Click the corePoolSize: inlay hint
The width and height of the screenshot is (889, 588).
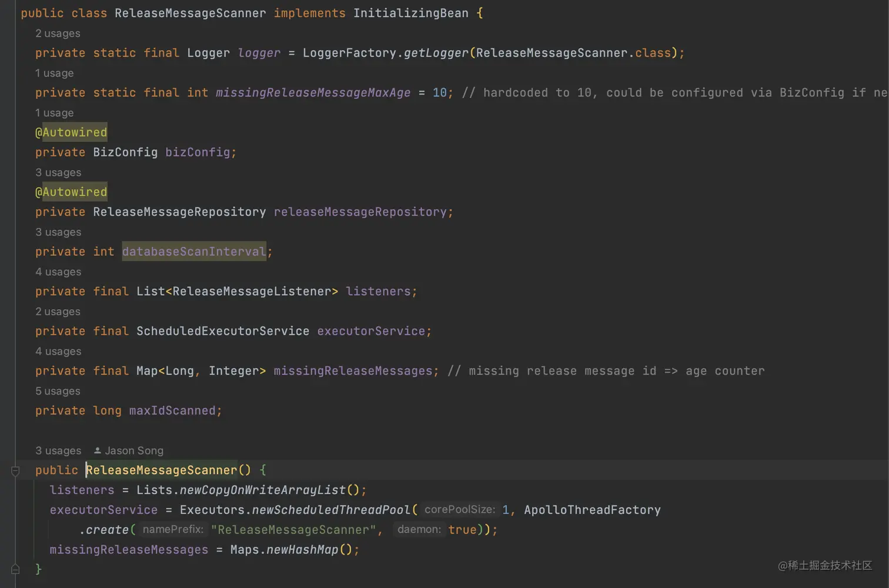460,510
